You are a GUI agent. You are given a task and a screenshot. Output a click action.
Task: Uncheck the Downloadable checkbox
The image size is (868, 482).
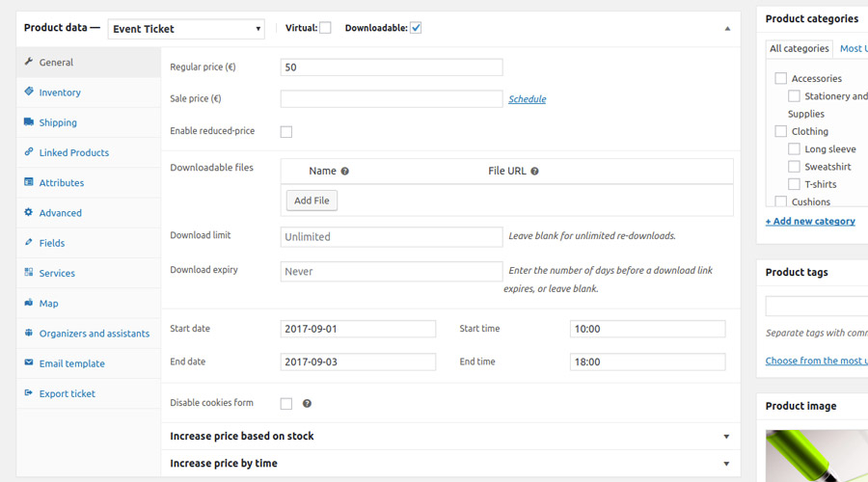416,28
